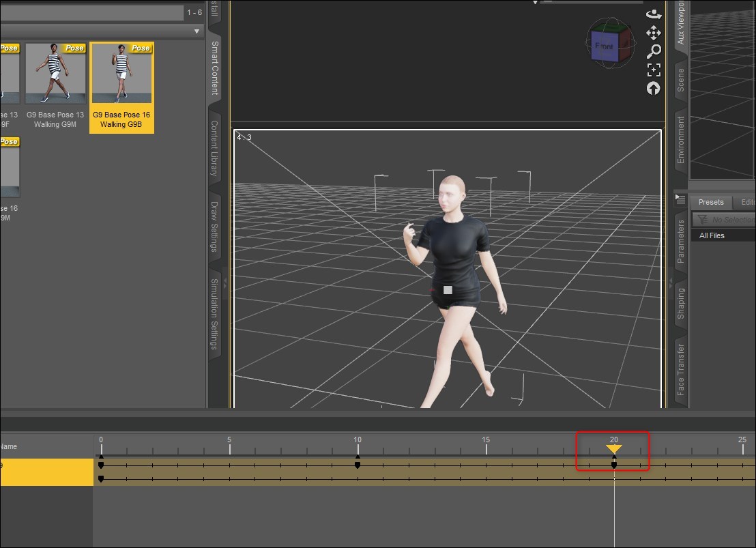Viewport: 756px width, 548px height.
Task: Open the Shaping side tab
Action: [681, 304]
